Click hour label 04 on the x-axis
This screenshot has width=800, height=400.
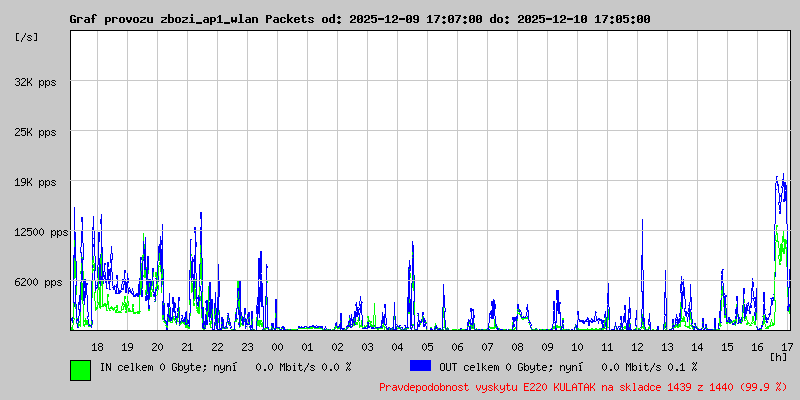[x=397, y=347]
